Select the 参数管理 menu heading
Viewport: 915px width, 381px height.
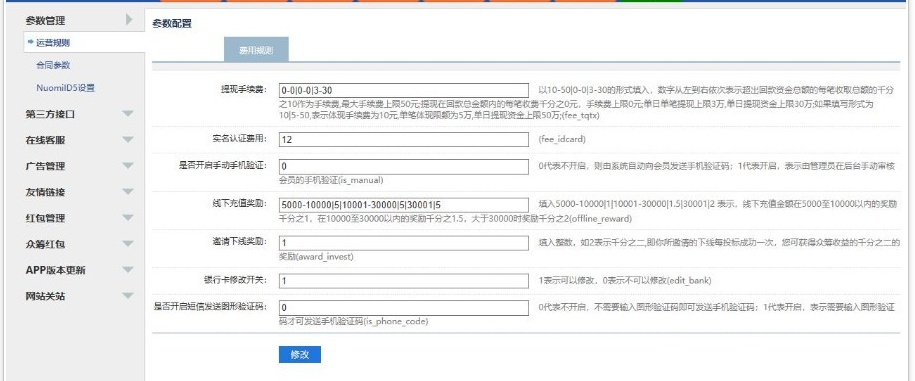(46, 20)
